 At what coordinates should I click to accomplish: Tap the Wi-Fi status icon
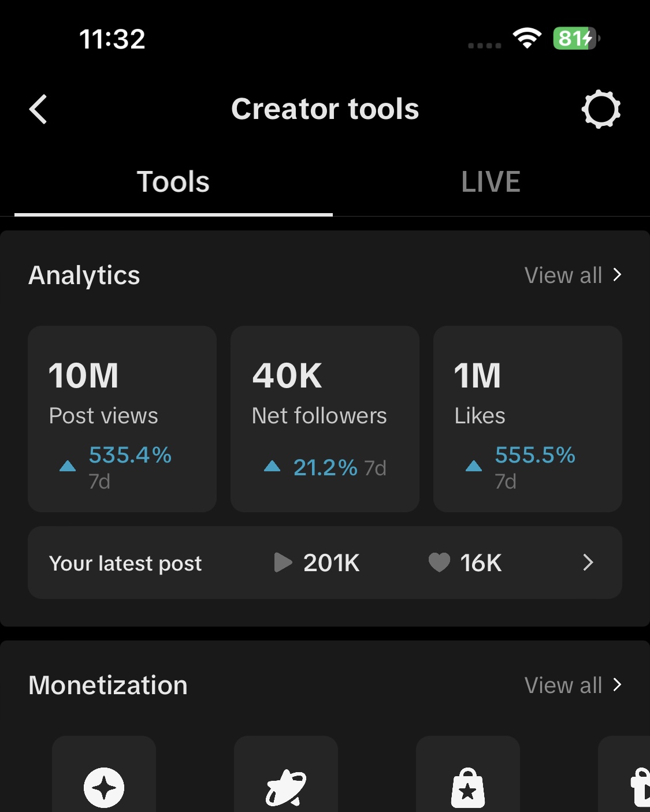527,39
